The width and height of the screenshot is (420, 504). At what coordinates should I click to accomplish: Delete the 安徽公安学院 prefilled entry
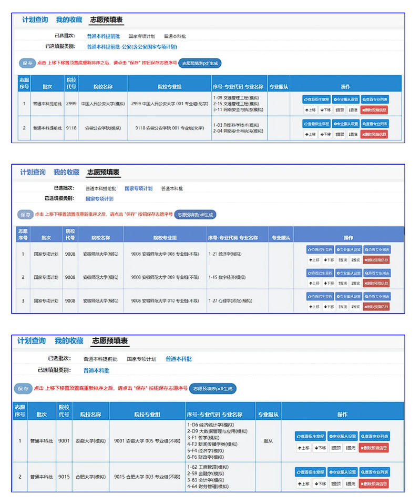pos(374,134)
